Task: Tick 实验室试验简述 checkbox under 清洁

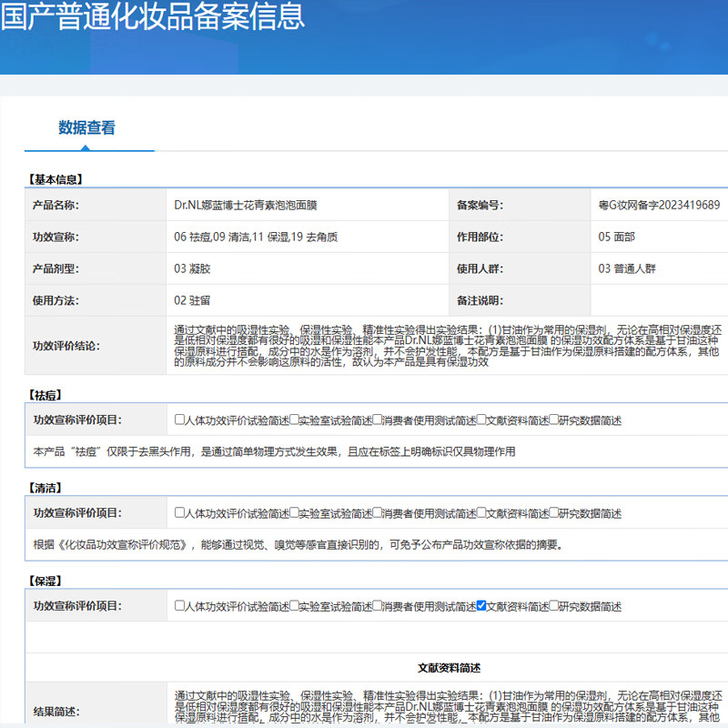Action: pos(294,513)
